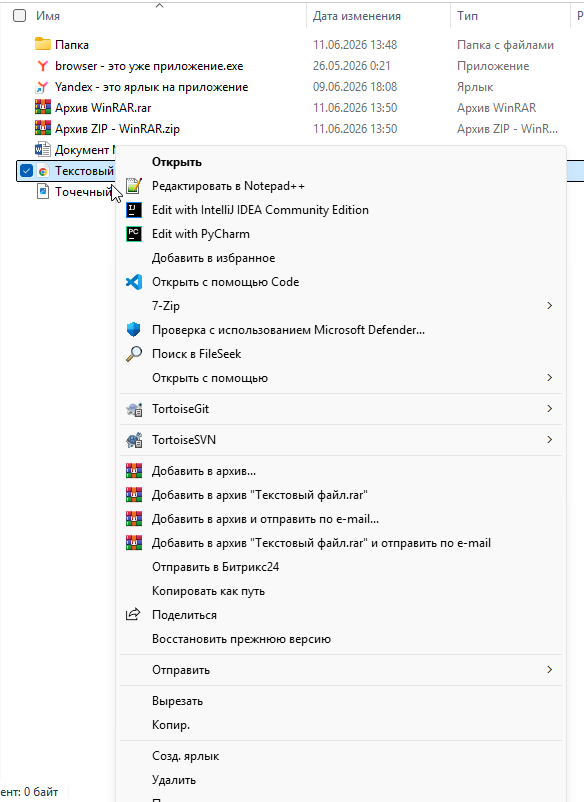Click the Notepad++ icon in context menu
This screenshot has width=584, height=802.
[x=134, y=186]
